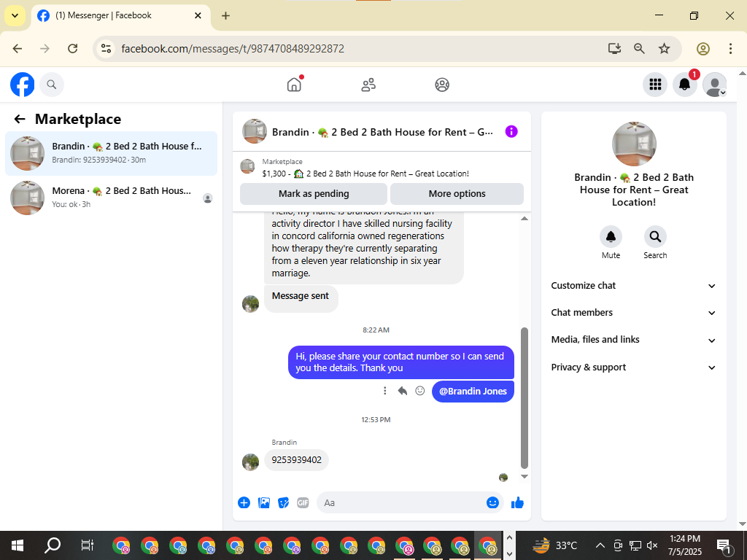This screenshot has height=560, width=747.
Task: Open the Windows notification center
Action: click(x=724, y=545)
